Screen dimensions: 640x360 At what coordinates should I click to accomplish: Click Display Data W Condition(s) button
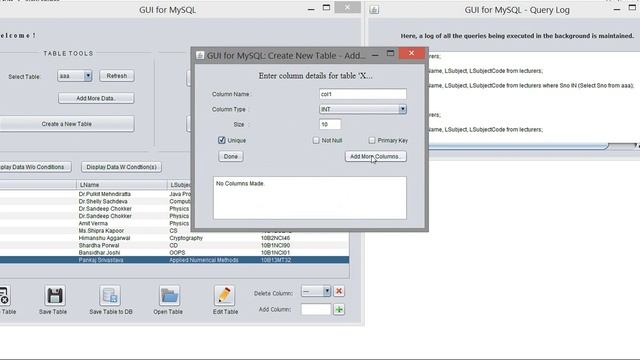point(121,167)
